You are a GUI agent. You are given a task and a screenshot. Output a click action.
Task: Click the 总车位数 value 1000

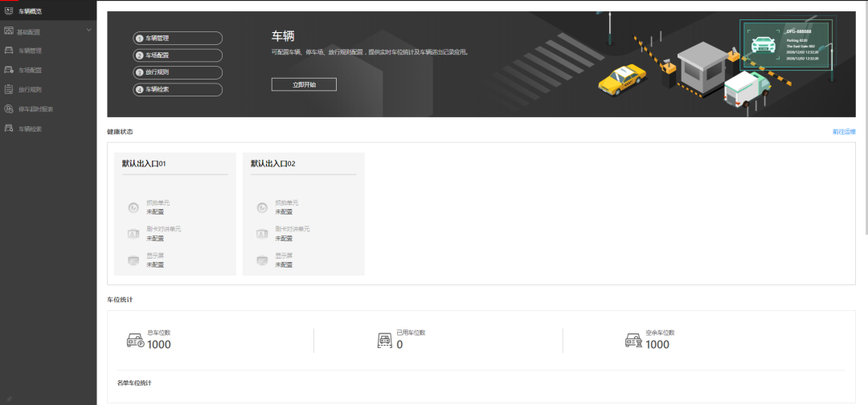click(159, 345)
